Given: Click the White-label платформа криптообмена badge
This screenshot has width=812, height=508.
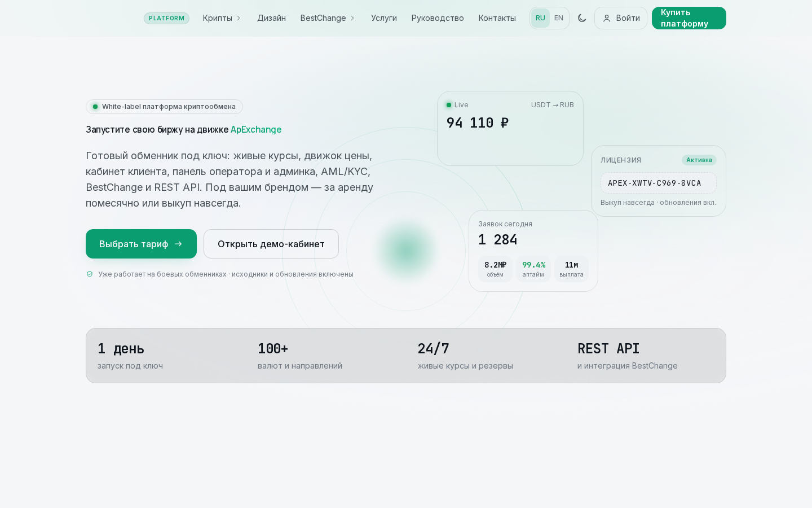Looking at the screenshot, I should 164,107.
